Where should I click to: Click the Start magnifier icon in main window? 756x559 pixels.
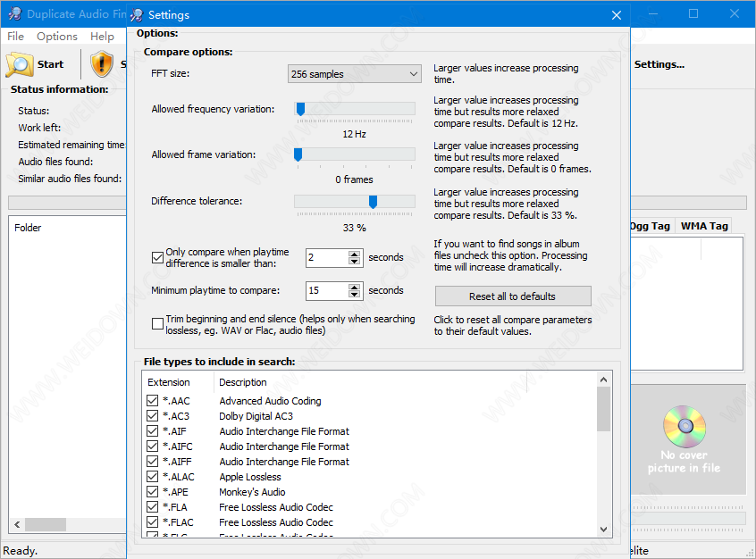20,64
